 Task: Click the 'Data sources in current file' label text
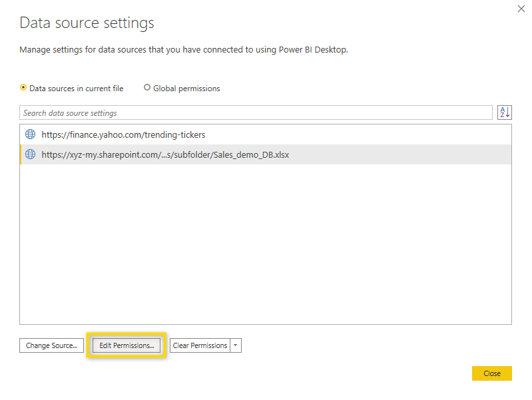tap(77, 89)
